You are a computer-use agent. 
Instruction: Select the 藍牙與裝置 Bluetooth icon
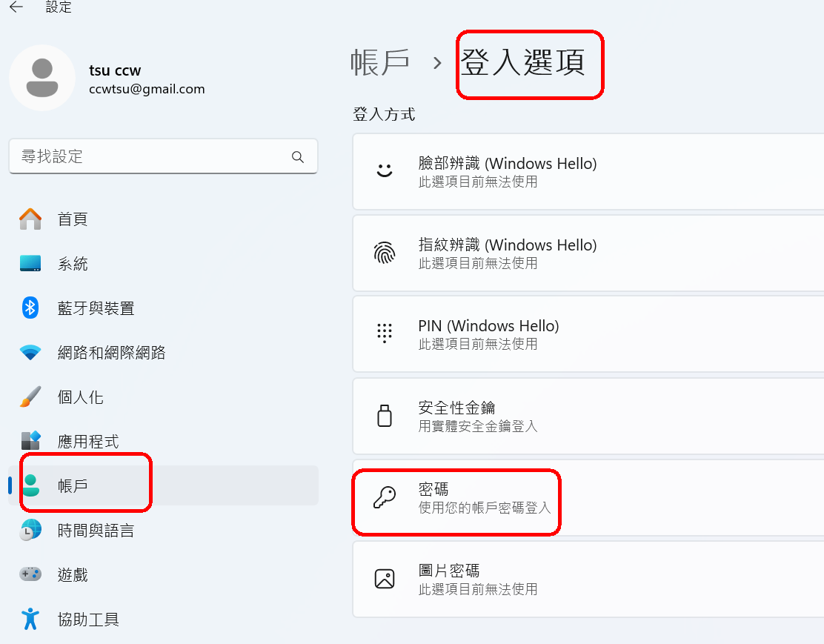[30, 308]
